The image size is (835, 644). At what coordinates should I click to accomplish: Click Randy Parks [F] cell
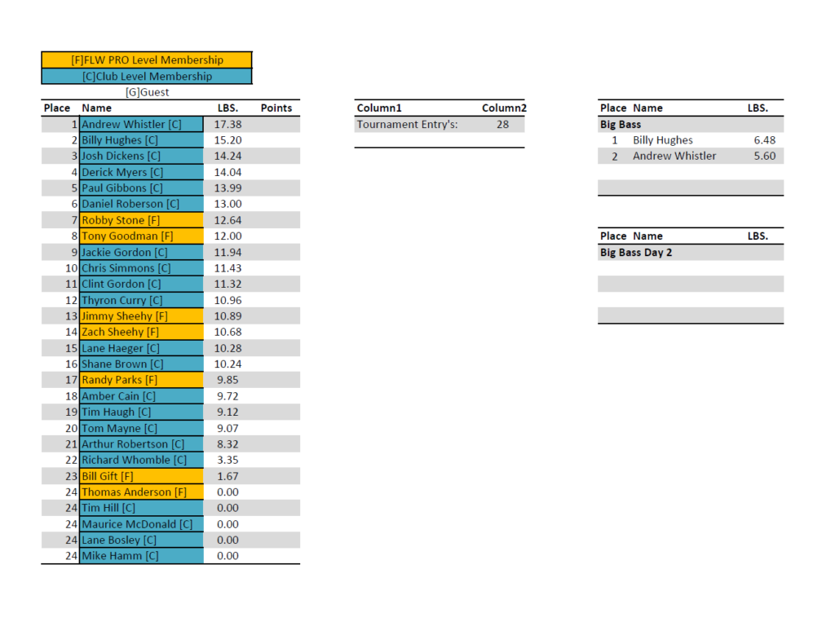click(x=141, y=380)
